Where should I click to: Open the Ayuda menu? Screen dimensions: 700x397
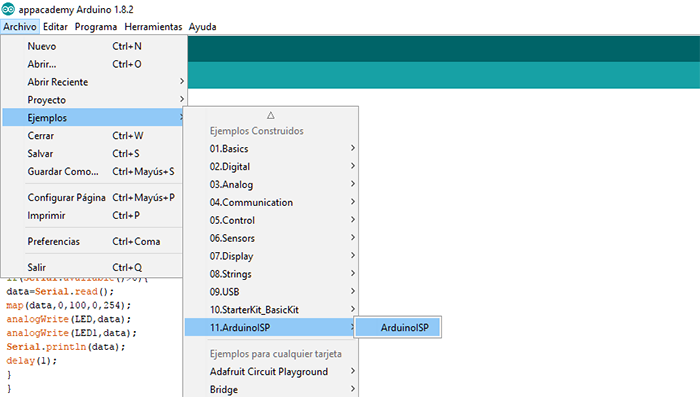(x=202, y=27)
